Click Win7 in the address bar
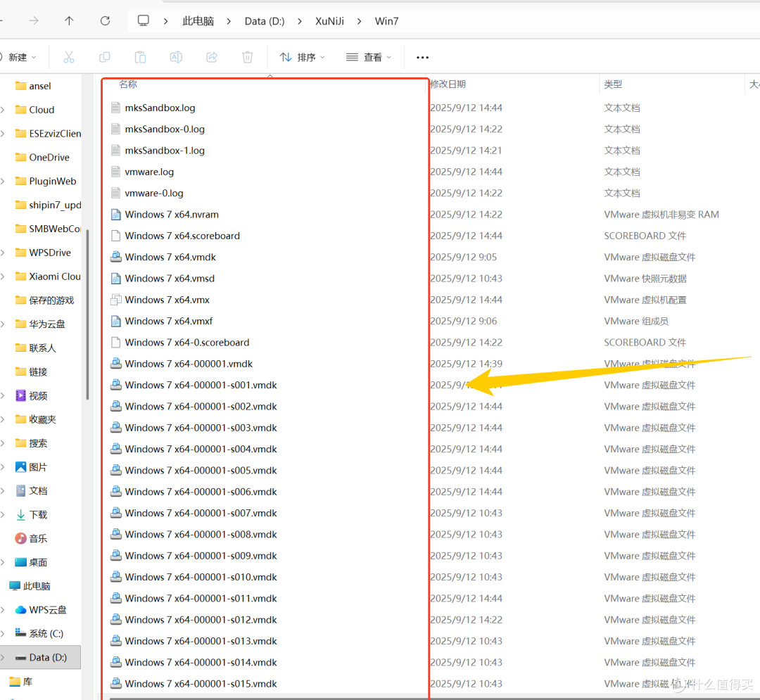Viewport: 760px width, 700px height. (x=387, y=21)
